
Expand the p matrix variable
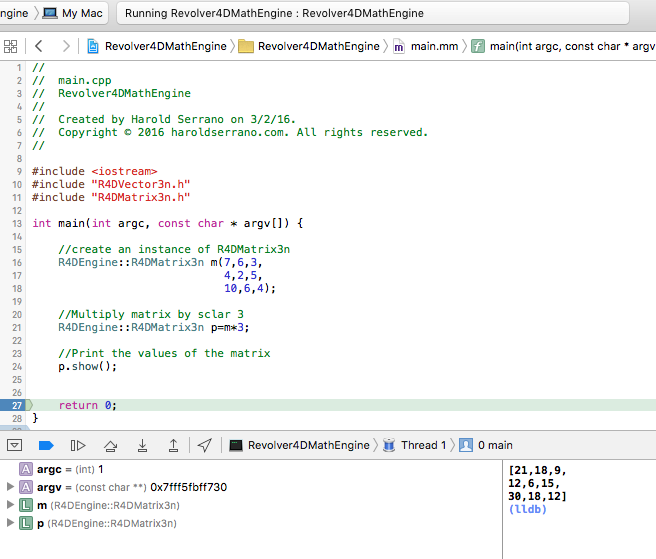tap(10, 523)
